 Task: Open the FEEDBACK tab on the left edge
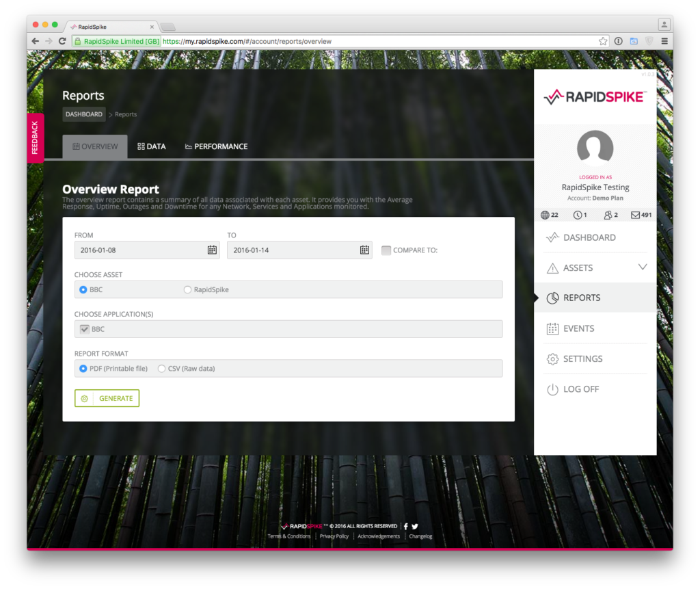(35, 138)
